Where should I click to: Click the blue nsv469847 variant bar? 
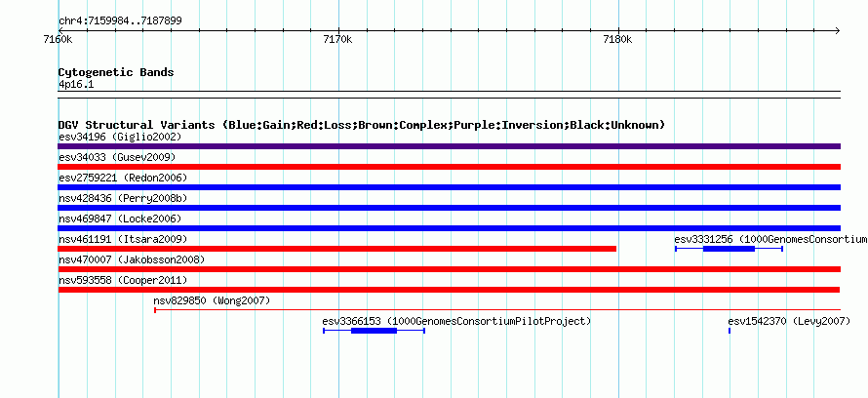tap(449, 228)
